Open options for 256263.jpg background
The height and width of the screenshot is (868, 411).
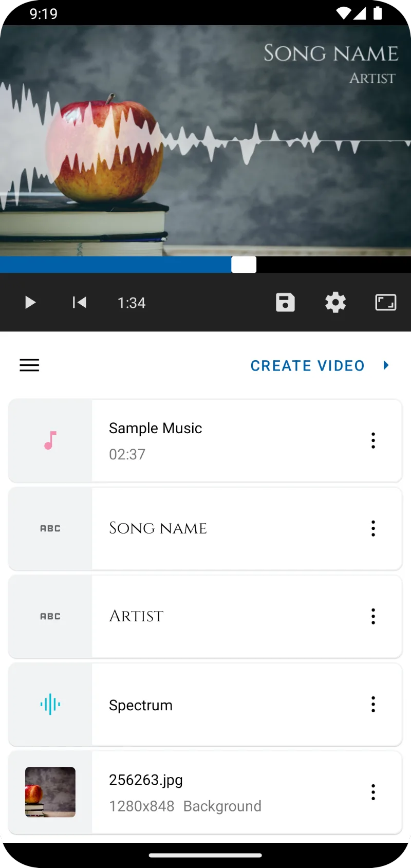pyautogui.click(x=373, y=792)
